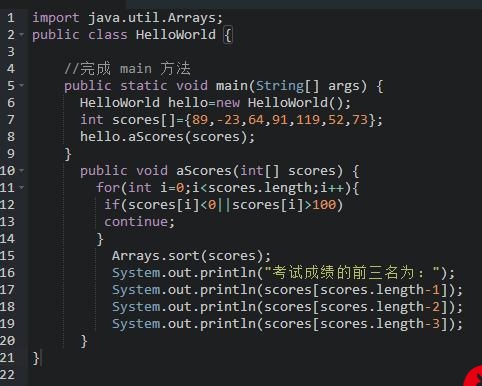
Task: Click the value 100 in if condition
Action: (324, 205)
